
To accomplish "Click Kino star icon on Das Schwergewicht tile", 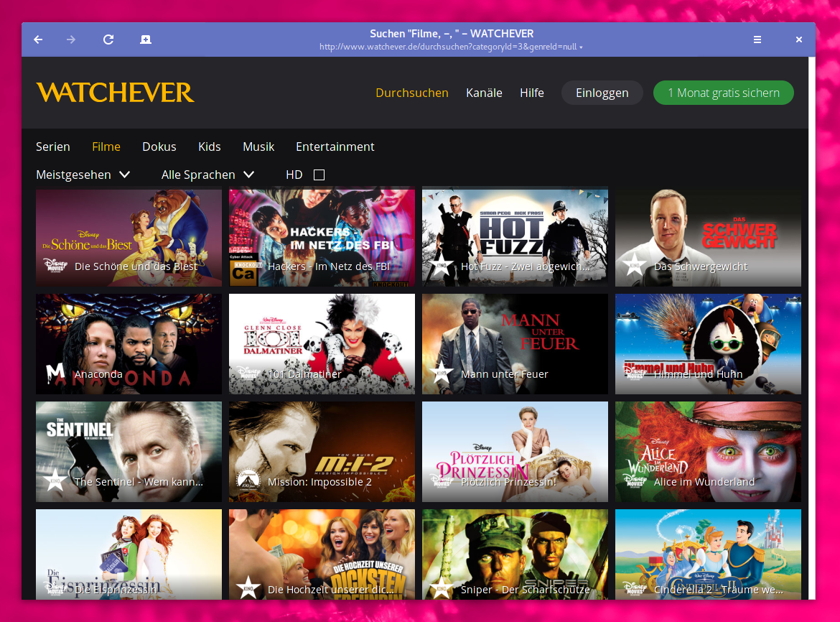I will [634, 265].
